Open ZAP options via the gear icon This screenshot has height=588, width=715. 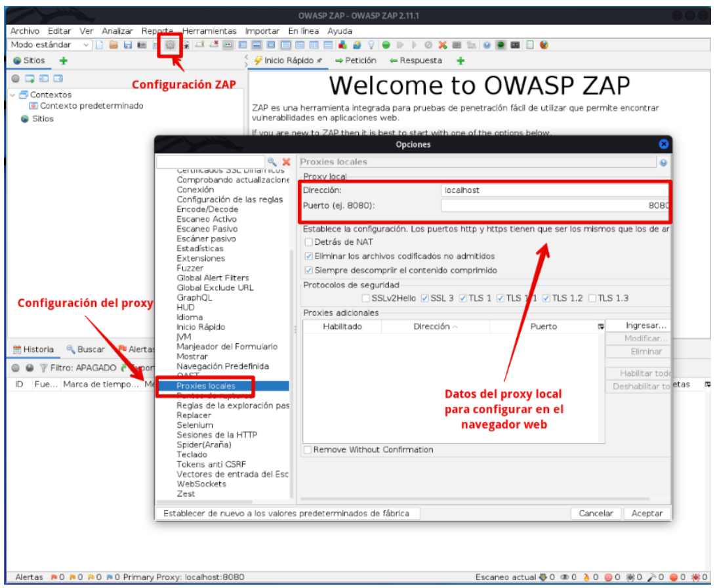pos(170,45)
